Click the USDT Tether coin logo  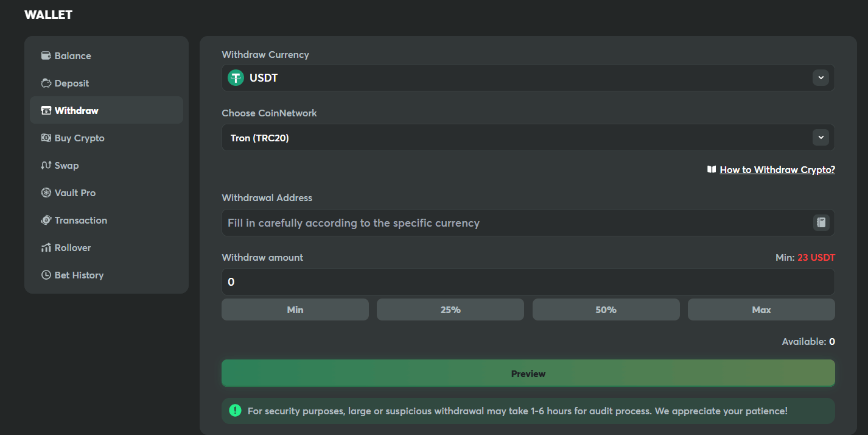coord(236,78)
